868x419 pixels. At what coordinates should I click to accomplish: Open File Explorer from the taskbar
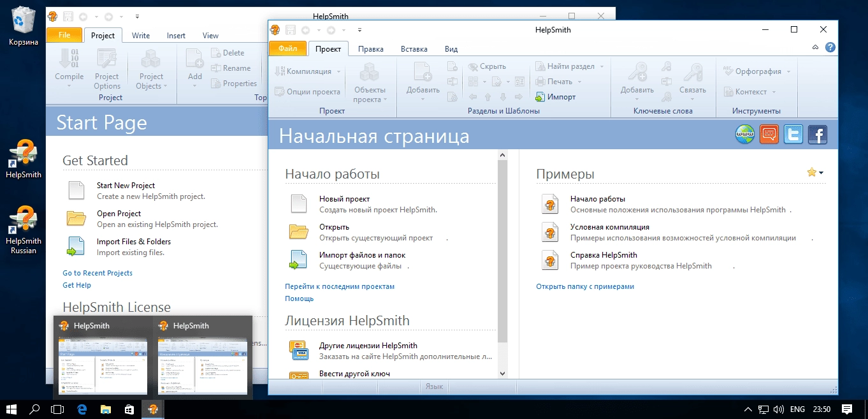point(105,409)
